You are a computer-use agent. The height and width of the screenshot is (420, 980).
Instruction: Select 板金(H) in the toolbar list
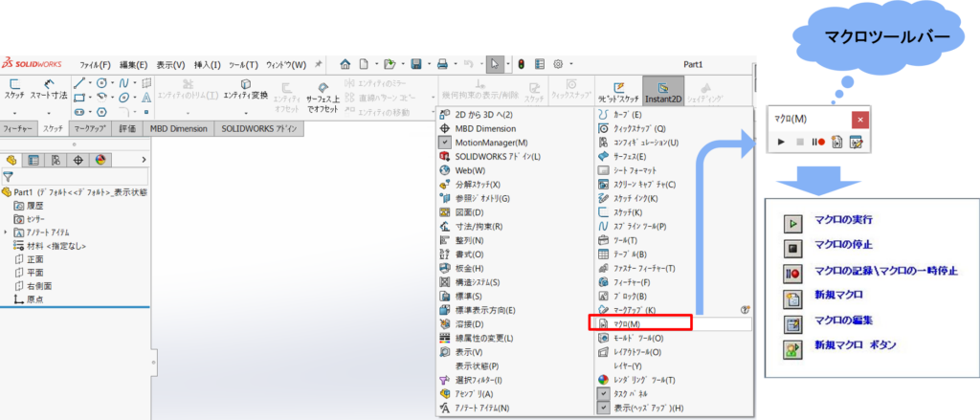[x=469, y=268]
